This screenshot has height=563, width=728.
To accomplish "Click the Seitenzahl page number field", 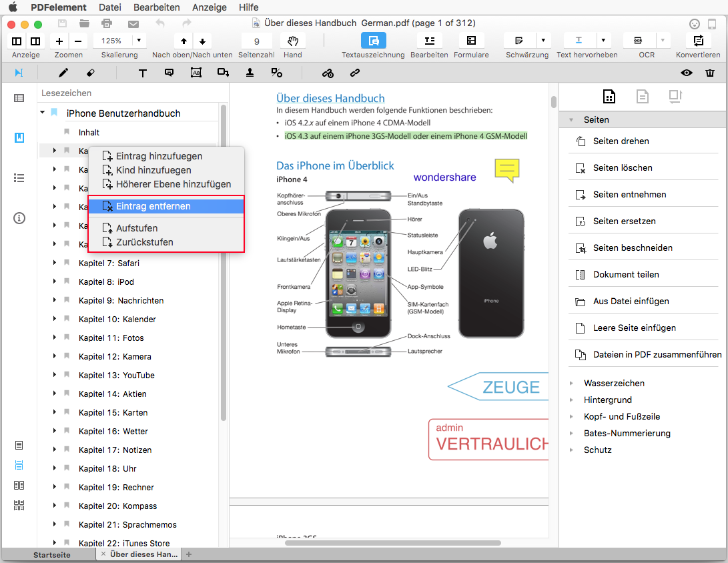I will (x=256, y=41).
